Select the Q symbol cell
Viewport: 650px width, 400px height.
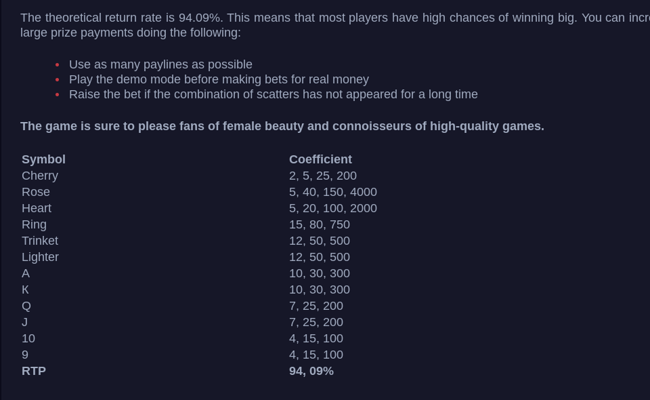point(26,306)
